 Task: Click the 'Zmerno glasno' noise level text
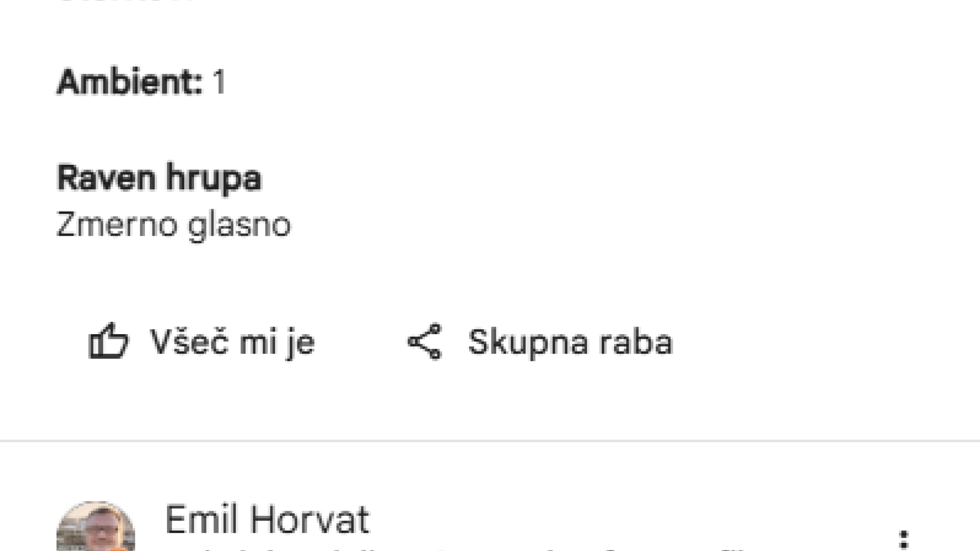174,224
